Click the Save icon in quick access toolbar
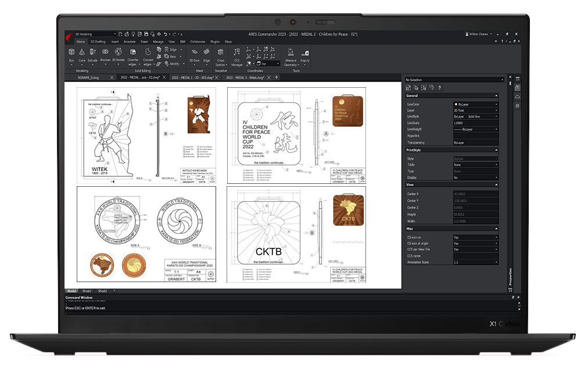 pyautogui.click(x=146, y=34)
